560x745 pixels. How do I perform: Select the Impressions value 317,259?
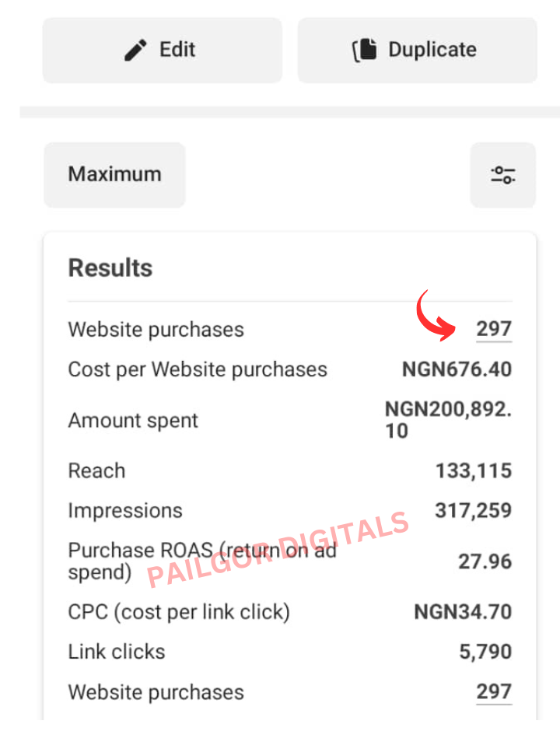tap(473, 511)
